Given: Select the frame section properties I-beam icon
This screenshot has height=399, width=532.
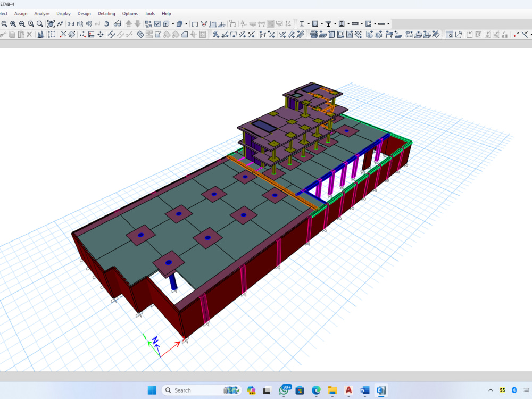Looking at the screenshot, I should 302,24.
